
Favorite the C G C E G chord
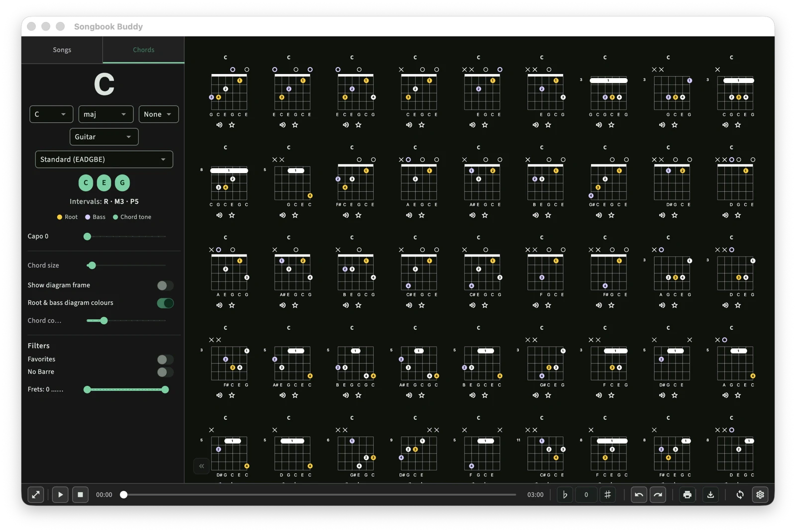[x=738, y=125]
